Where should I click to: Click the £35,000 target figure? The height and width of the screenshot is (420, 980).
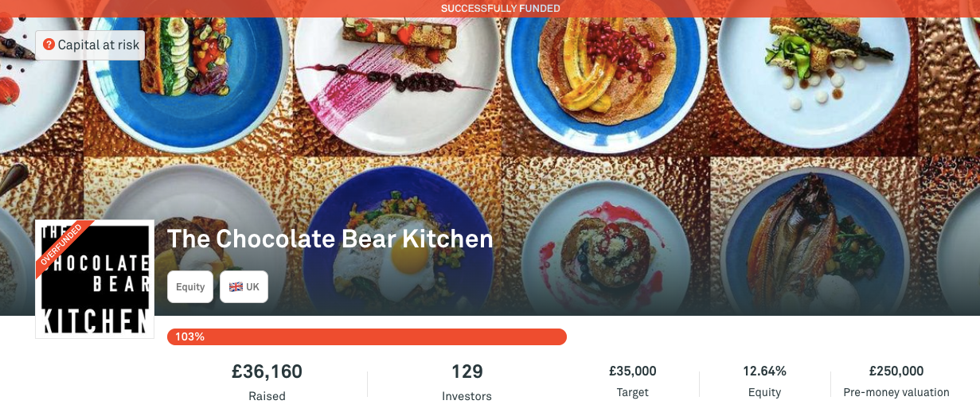coord(632,371)
